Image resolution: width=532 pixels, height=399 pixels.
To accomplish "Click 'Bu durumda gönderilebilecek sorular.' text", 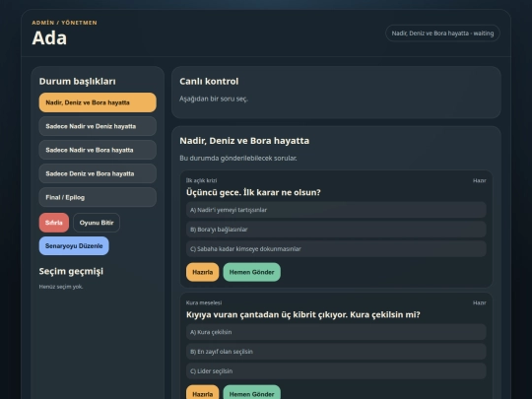I will tap(238, 158).
